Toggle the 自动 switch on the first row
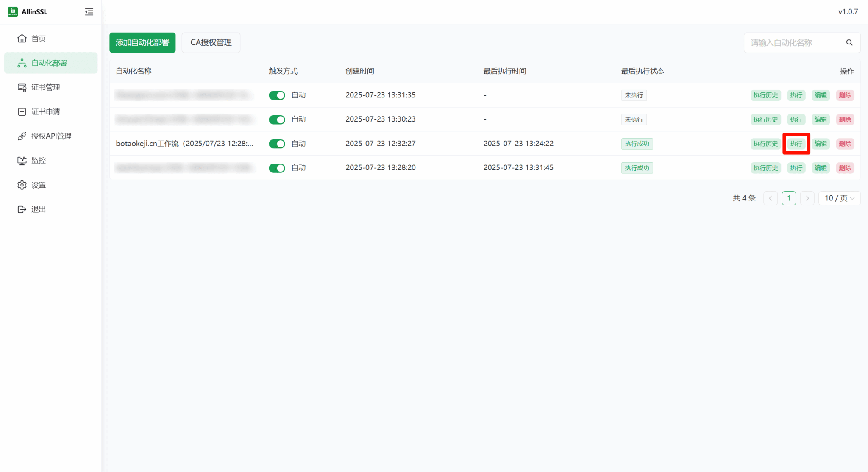 276,95
